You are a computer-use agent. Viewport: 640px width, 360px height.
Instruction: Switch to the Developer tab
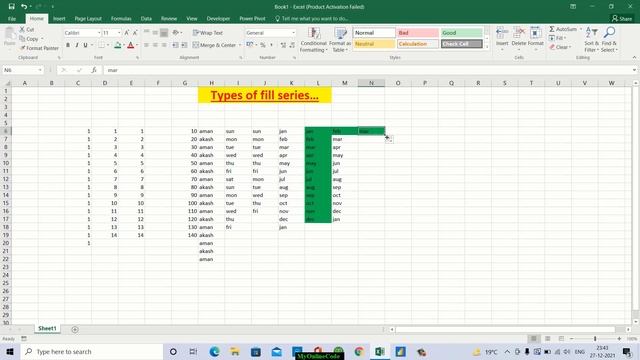tap(218, 18)
